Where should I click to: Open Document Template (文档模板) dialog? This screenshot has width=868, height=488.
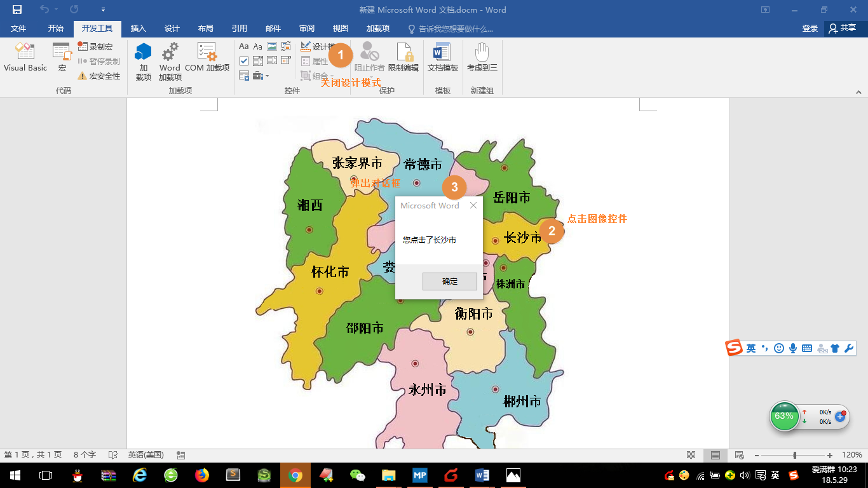tap(442, 57)
